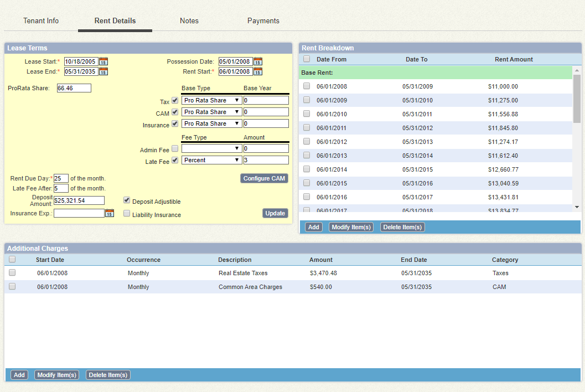Open the CAM Base Type dropdown

point(211,112)
